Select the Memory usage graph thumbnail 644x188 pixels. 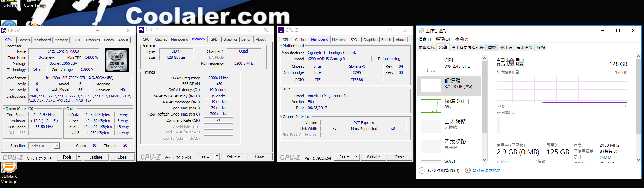pyautogui.click(x=430, y=86)
